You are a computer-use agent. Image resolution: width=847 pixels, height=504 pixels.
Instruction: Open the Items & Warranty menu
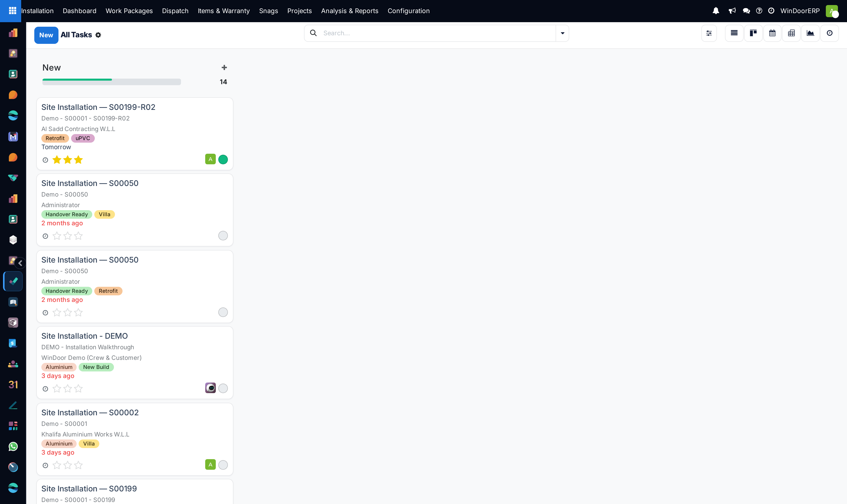click(224, 11)
